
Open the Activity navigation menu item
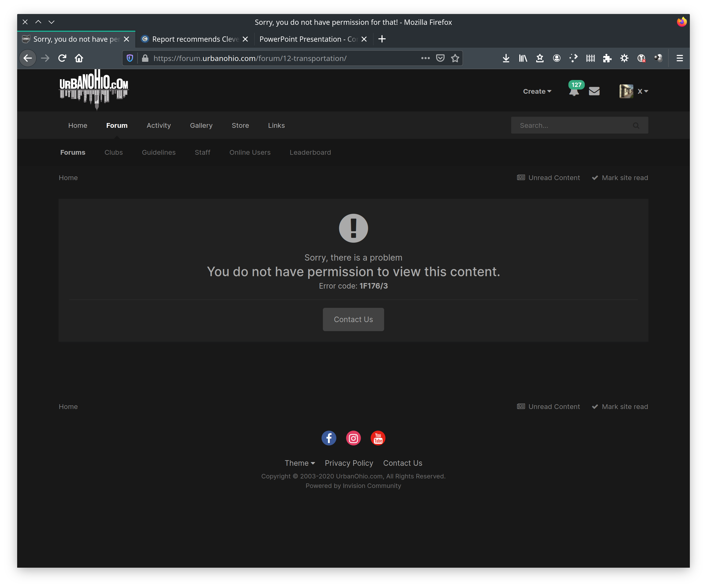point(159,125)
